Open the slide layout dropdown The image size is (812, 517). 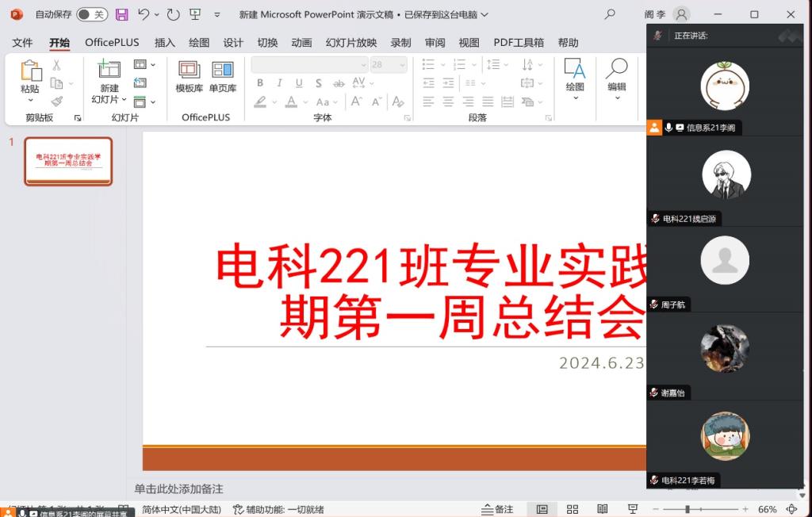point(144,65)
